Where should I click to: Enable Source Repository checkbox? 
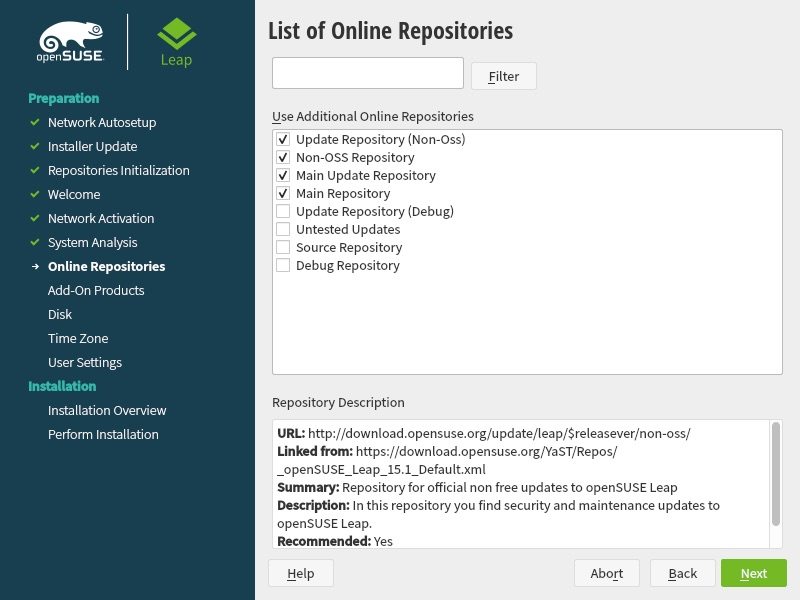[x=283, y=247]
